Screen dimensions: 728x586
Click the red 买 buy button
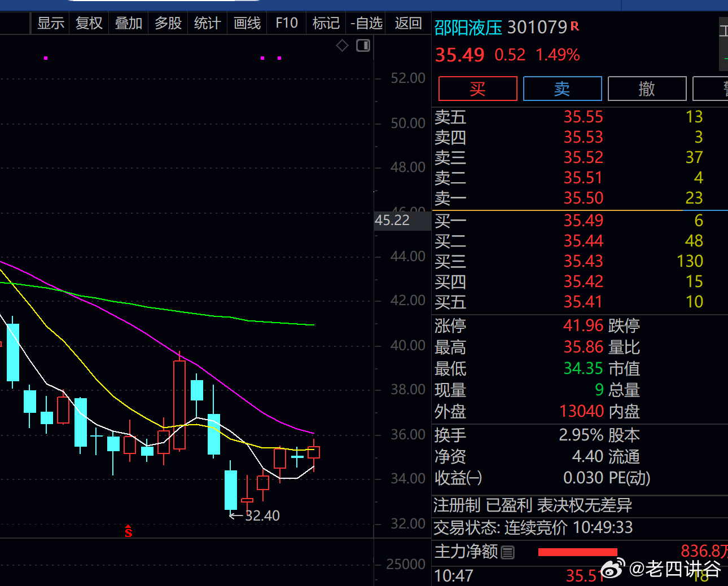[478, 89]
